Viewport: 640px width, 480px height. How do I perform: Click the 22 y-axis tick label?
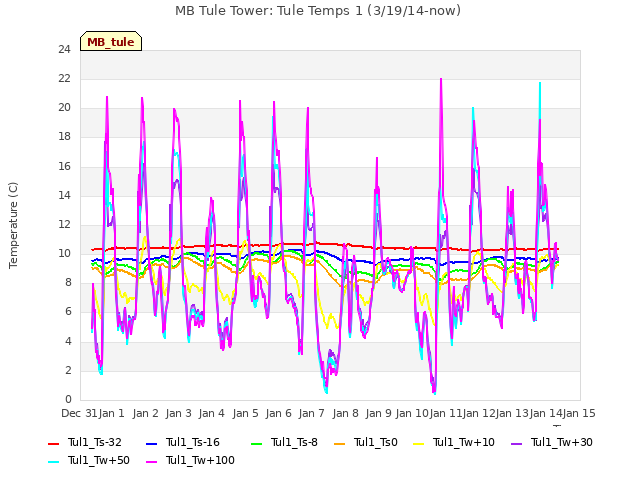click(x=64, y=79)
